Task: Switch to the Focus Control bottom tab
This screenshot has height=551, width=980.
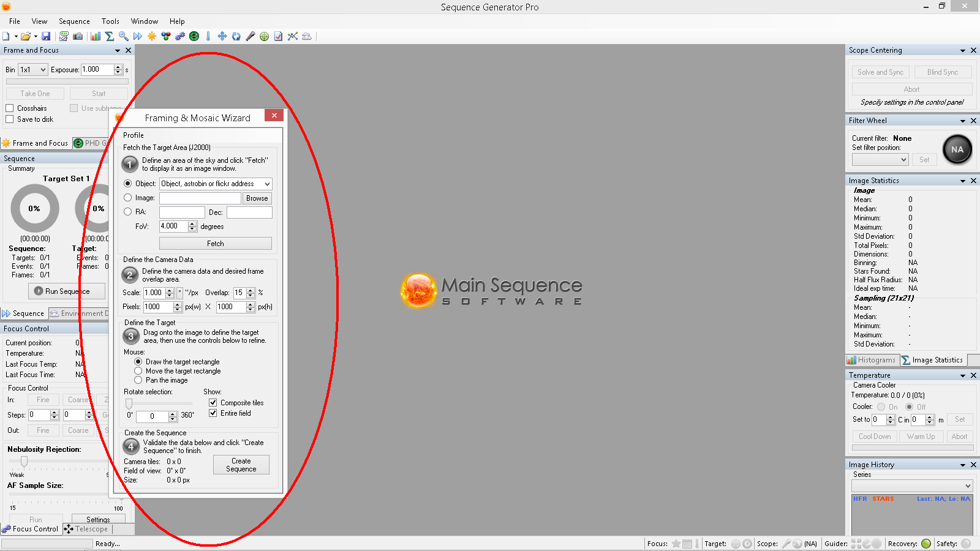Action: (31, 529)
